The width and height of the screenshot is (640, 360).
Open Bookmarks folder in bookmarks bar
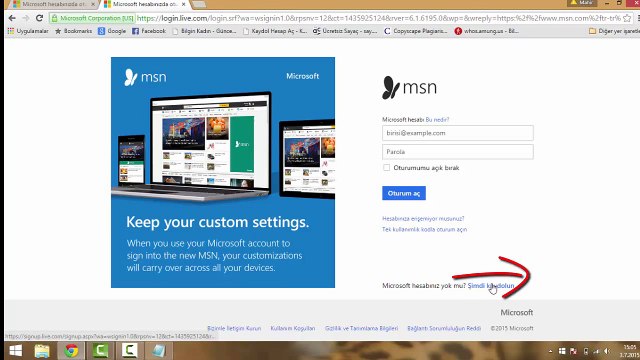click(x=73, y=31)
